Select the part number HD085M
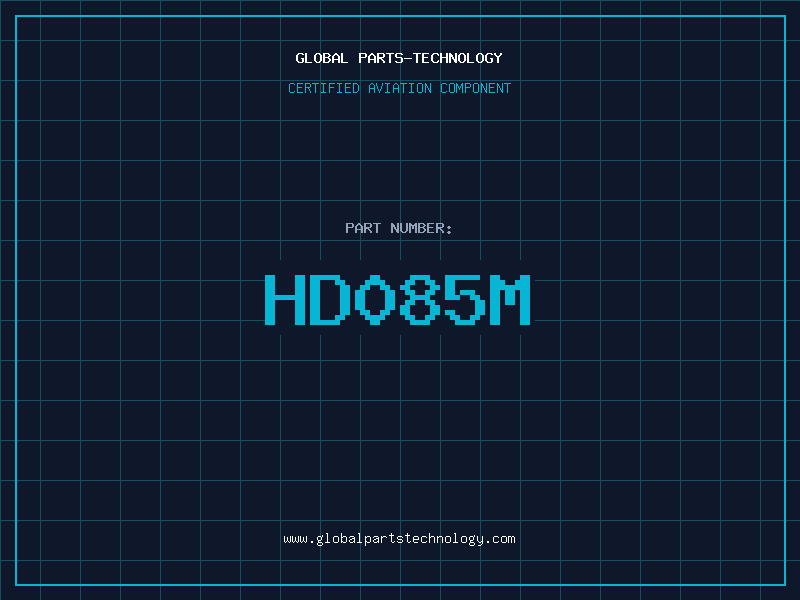Viewport: 800px width, 600px height. coord(398,299)
